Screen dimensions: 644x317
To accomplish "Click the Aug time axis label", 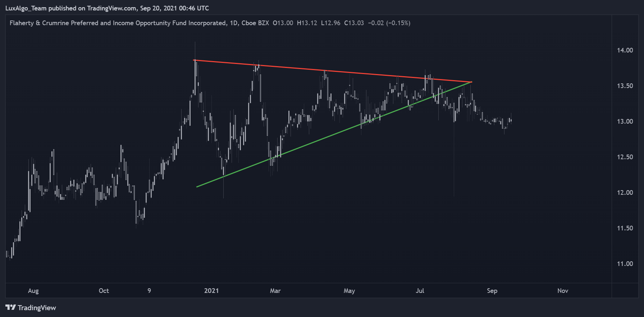I will tap(33, 291).
